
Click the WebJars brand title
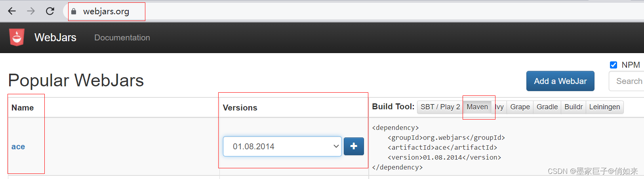coord(55,38)
